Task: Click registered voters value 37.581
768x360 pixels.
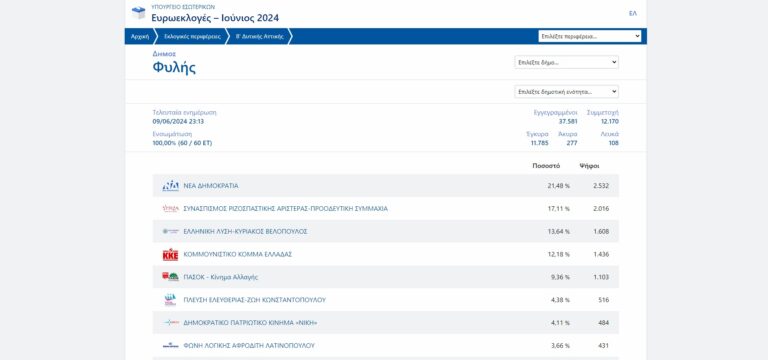Action: pos(568,121)
